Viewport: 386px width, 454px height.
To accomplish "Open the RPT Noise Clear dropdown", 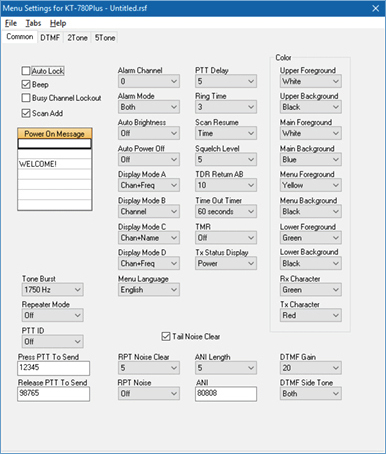I will click(149, 368).
